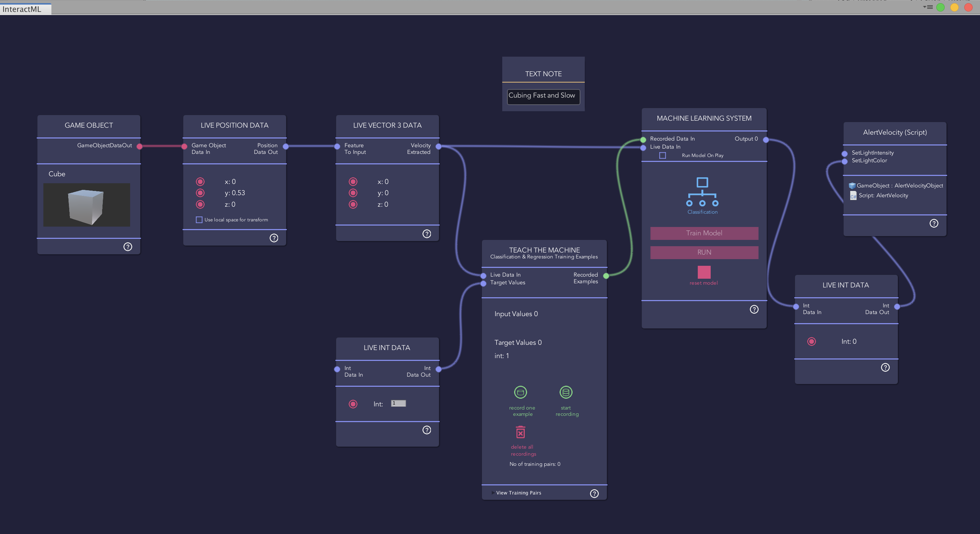Open help on the Teach The Machine node

pos(594,493)
